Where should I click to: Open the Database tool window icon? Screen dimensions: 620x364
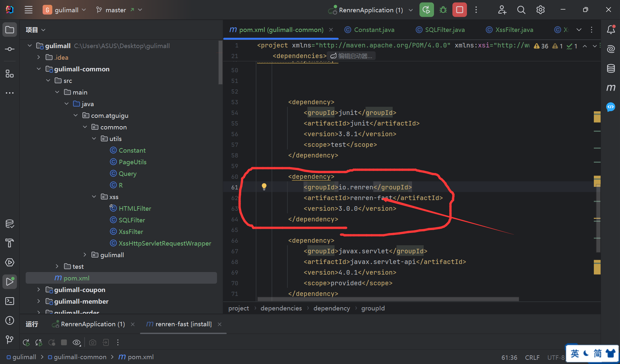point(611,68)
